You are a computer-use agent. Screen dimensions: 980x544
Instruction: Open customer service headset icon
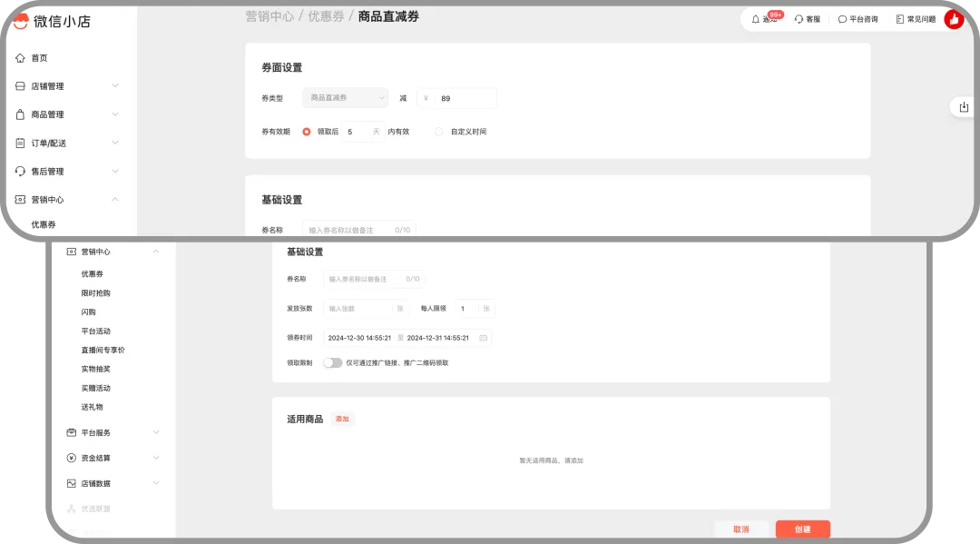click(799, 19)
